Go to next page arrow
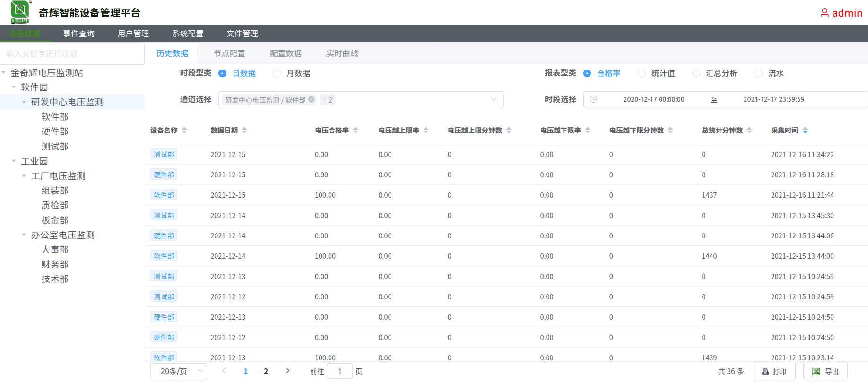The width and height of the screenshot is (868, 392). (287, 371)
